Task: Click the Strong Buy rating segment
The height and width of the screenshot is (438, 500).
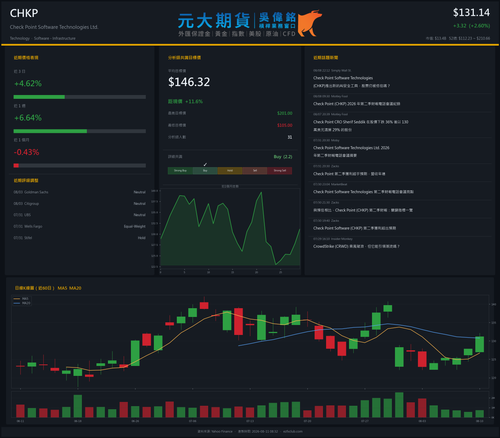Action: coord(180,171)
